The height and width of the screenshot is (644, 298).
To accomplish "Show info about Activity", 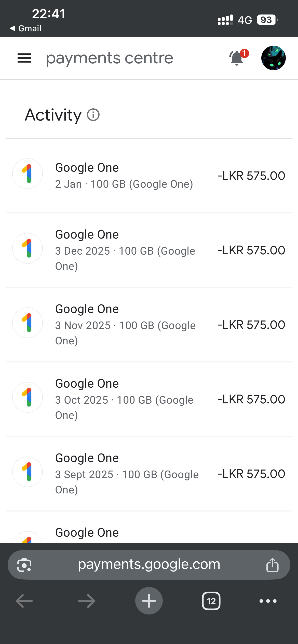I will click(x=93, y=115).
